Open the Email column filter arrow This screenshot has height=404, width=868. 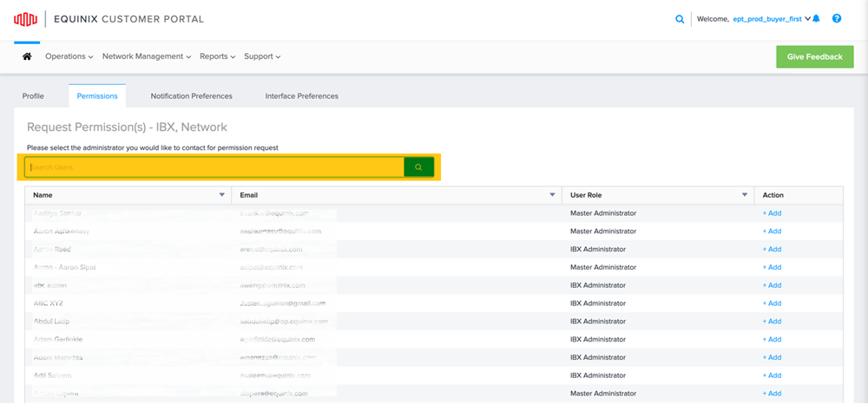(x=552, y=195)
